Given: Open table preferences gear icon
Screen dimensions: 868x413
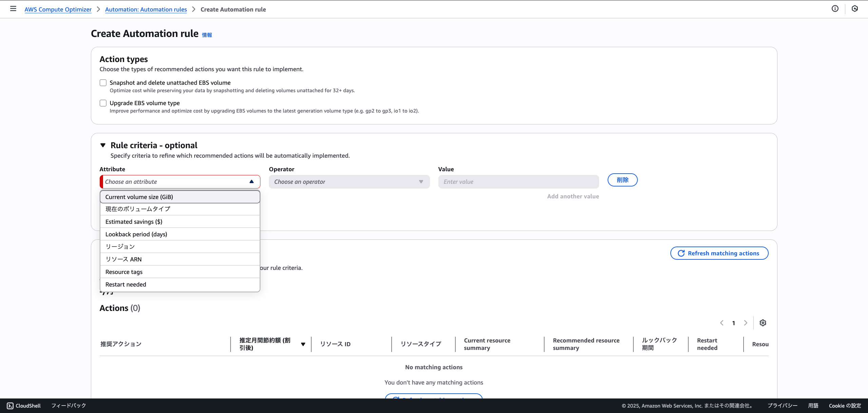Looking at the screenshot, I should [x=763, y=323].
